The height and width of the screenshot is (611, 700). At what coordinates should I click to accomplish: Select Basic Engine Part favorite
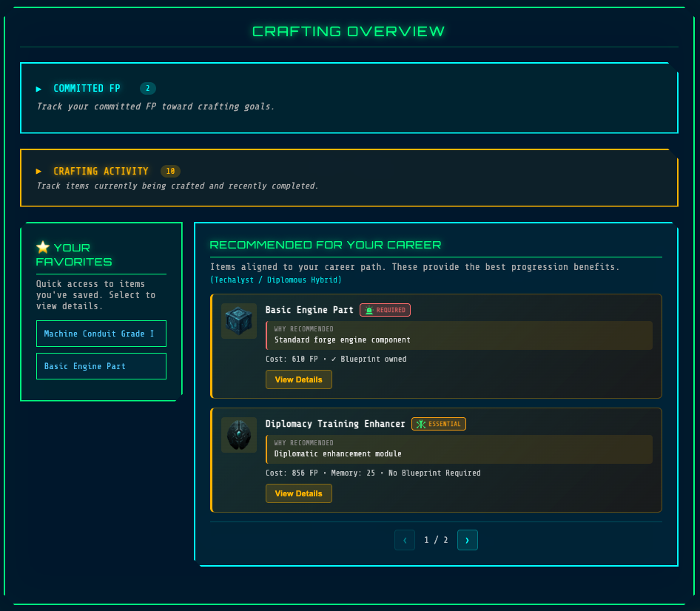click(101, 366)
